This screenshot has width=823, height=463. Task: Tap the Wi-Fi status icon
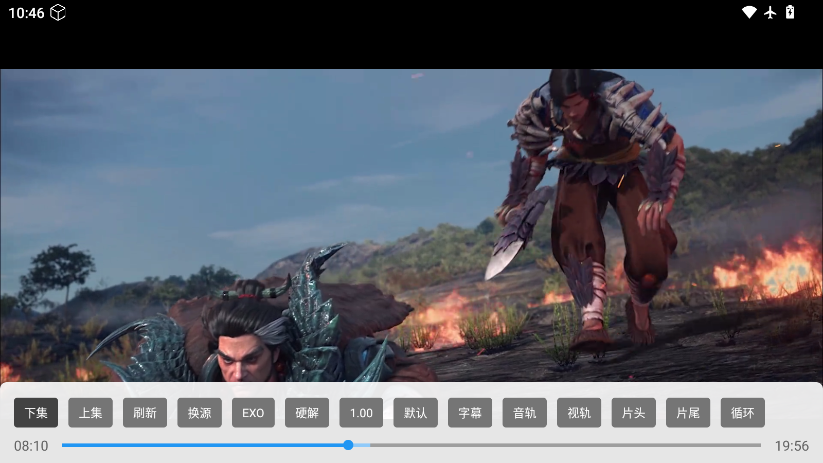[749, 13]
